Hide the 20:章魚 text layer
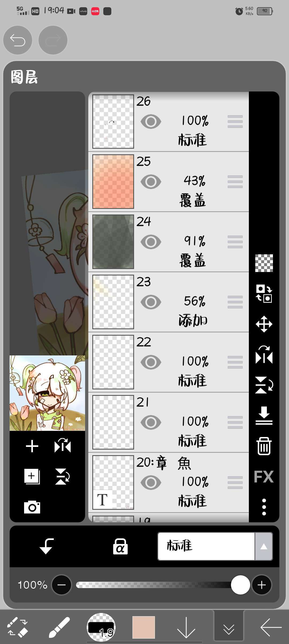Screen dimensions: 289x644 (x=151, y=482)
